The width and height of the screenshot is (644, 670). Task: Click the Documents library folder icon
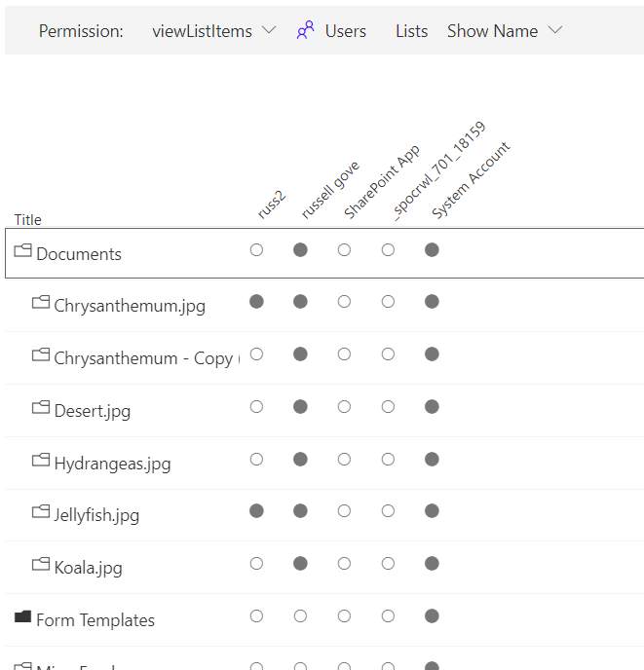click(x=22, y=251)
